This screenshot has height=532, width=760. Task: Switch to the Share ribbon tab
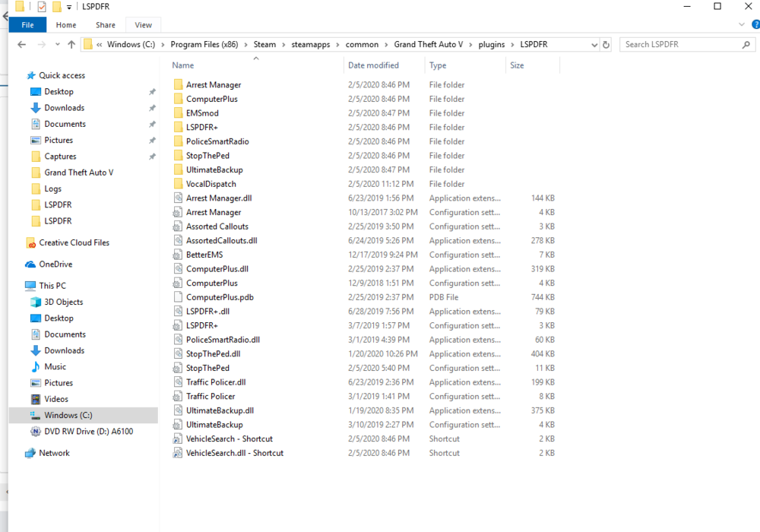[105, 25]
